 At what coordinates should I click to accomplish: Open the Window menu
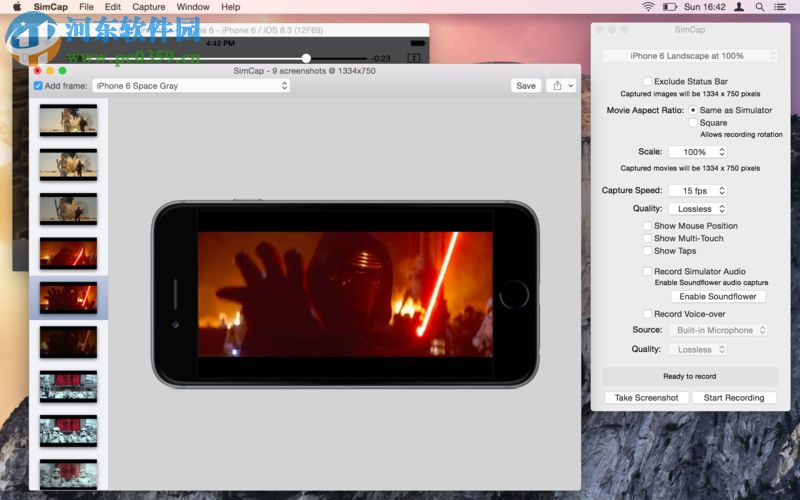(193, 7)
